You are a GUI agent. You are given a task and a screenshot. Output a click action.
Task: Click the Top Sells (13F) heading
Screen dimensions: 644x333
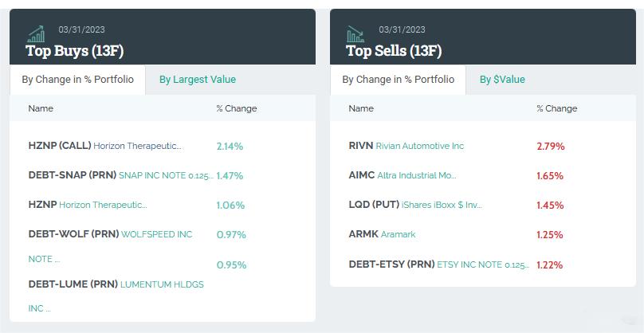coord(394,51)
